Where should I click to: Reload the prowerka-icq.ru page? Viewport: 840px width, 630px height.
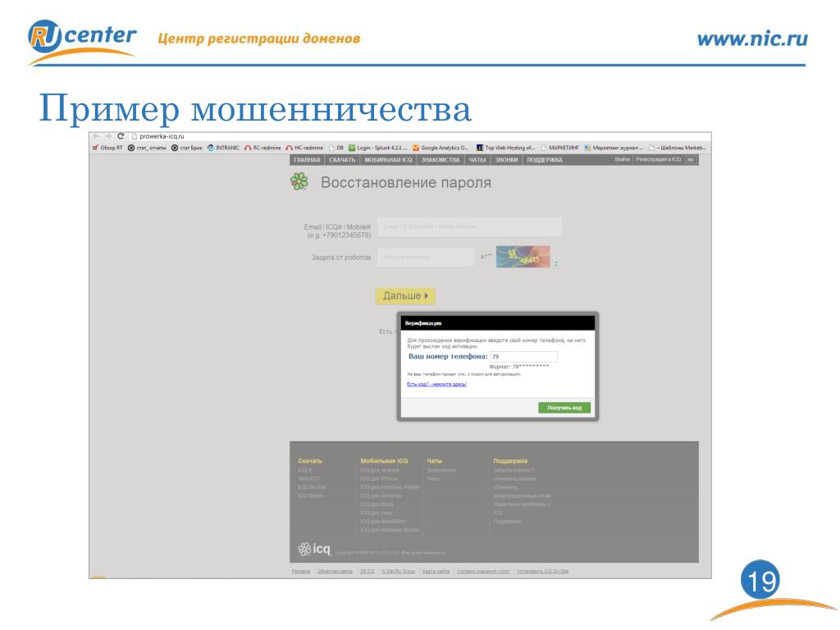coord(121,136)
